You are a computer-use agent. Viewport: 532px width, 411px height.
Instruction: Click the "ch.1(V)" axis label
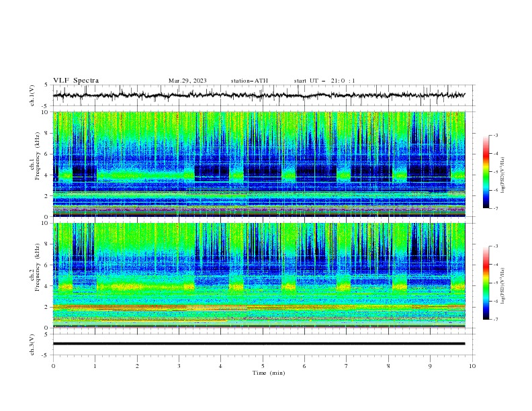pyautogui.click(x=32, y=95)
